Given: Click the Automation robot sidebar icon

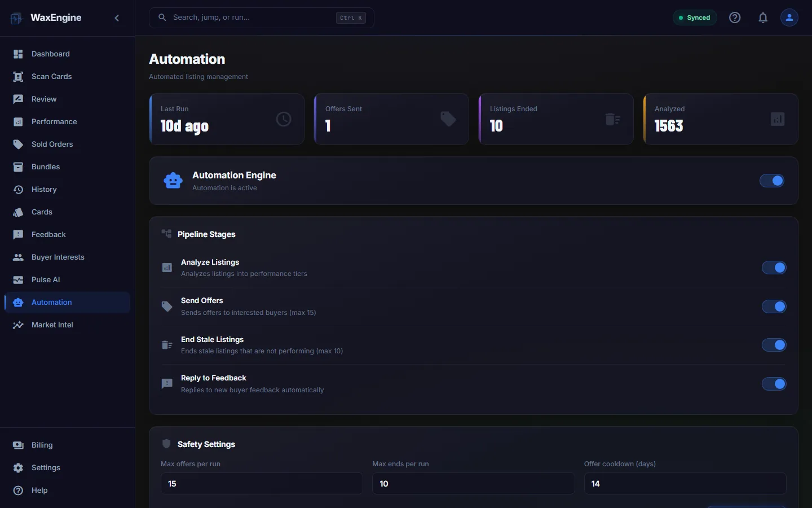Looking at the screenshot, I should [18, 303].
